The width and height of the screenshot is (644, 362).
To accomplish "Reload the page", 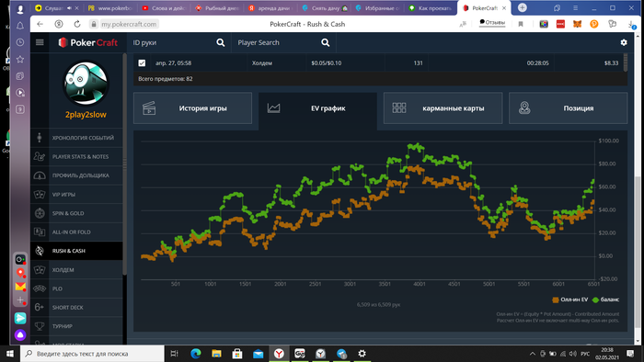I will click(x=77, y=24).
